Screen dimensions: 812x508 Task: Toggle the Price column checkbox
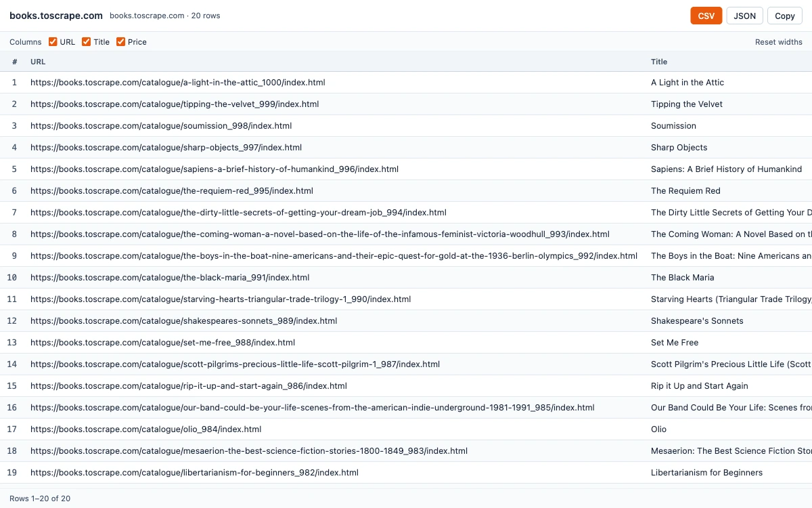click(120, 42)
